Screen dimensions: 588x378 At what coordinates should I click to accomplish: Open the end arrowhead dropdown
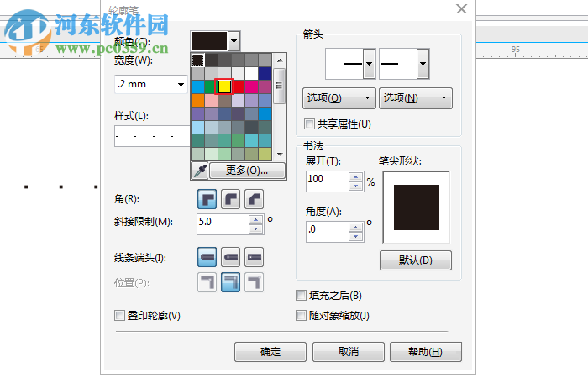click(x=423, y=64)
